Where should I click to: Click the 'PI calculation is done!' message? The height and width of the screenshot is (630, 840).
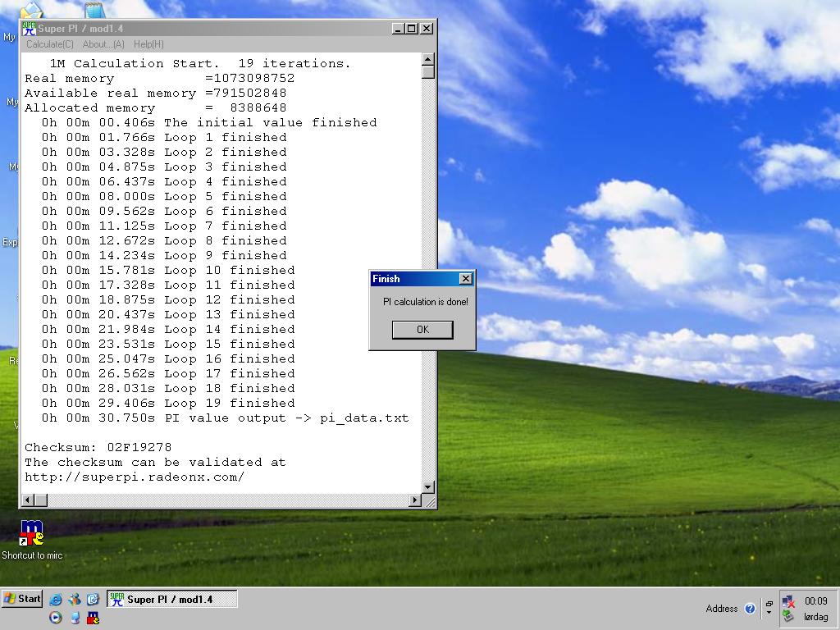coord(426,302)
